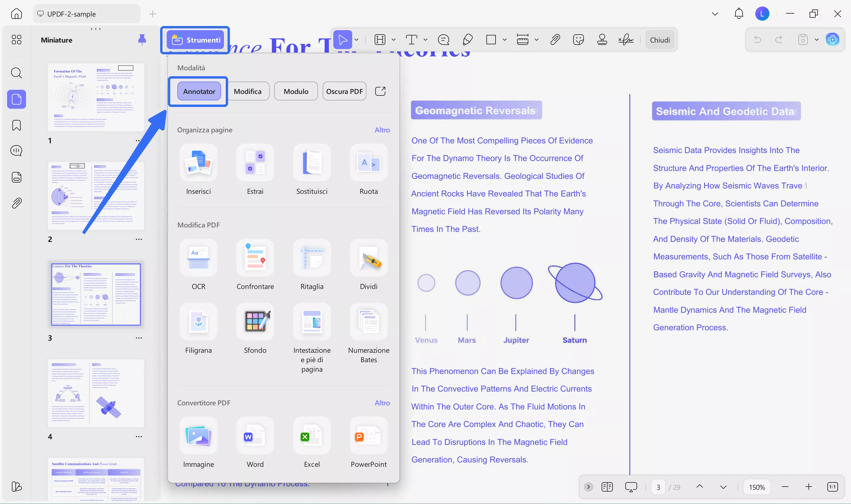Open the heading tool dropdown

point(394,39)
